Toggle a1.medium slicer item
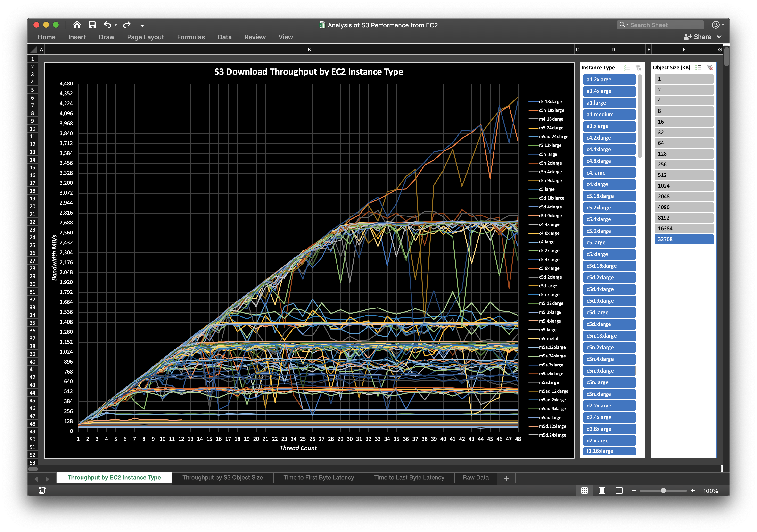The height and width of the screenshot is (532, 757). coord(609,115)
